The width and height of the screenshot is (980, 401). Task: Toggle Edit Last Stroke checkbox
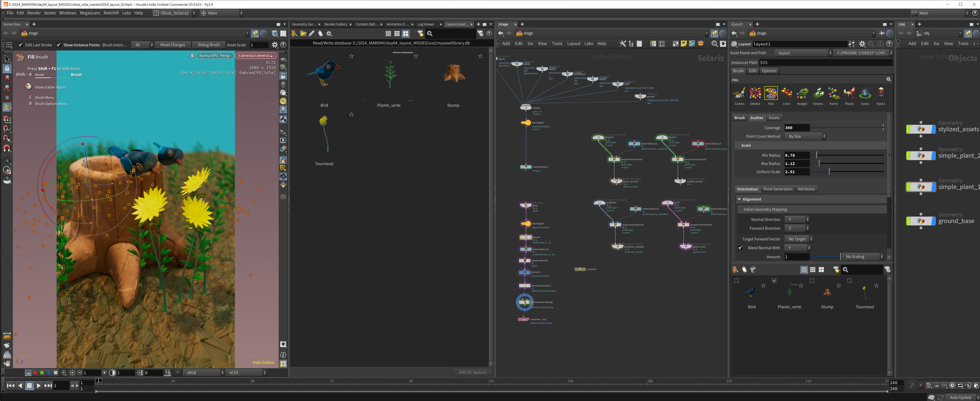pos(20,45)
